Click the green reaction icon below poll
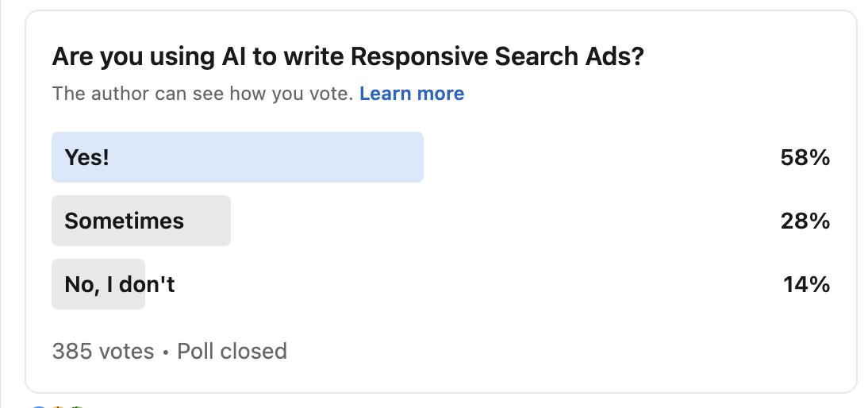This screenshot has width=868, height=408. click(77, 407)
